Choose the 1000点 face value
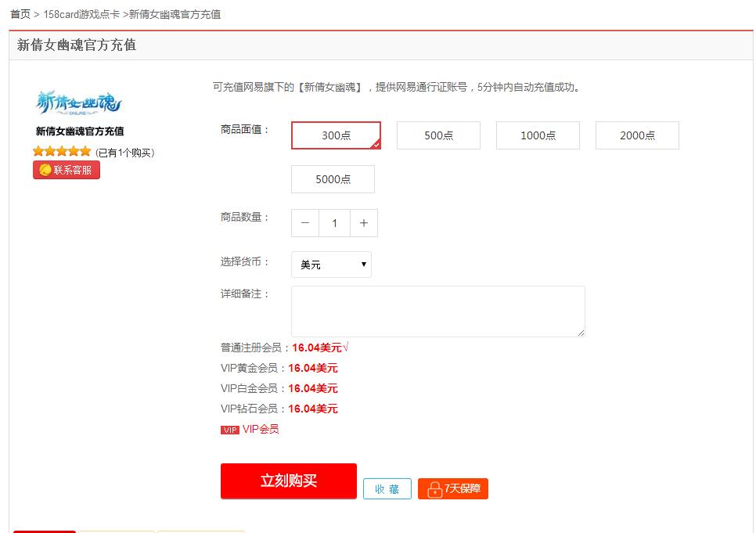Viewport: 756px width, 533px height. pyautogui.click(x=538, y=135)
